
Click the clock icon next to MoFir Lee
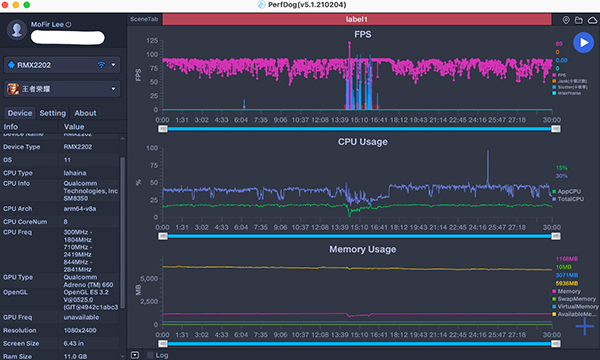pos(68,24)
